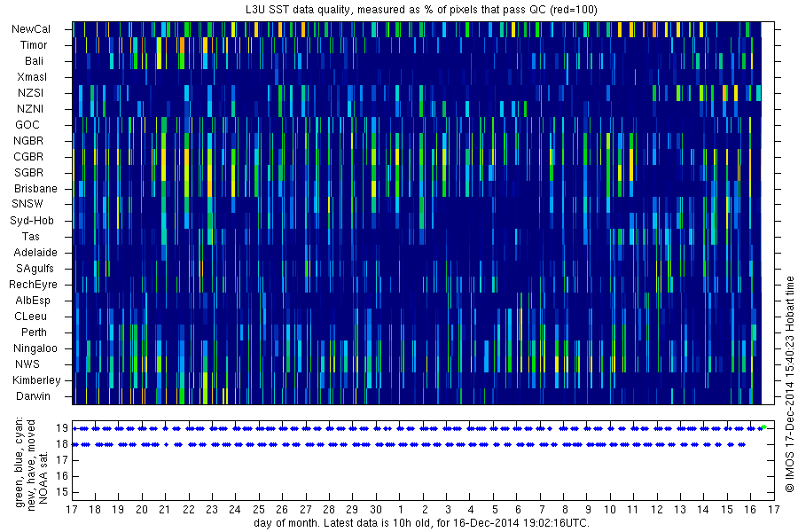This screenshot has height=532, width=798.
Task: Click the Bali region label
Action: coord(34,61)
